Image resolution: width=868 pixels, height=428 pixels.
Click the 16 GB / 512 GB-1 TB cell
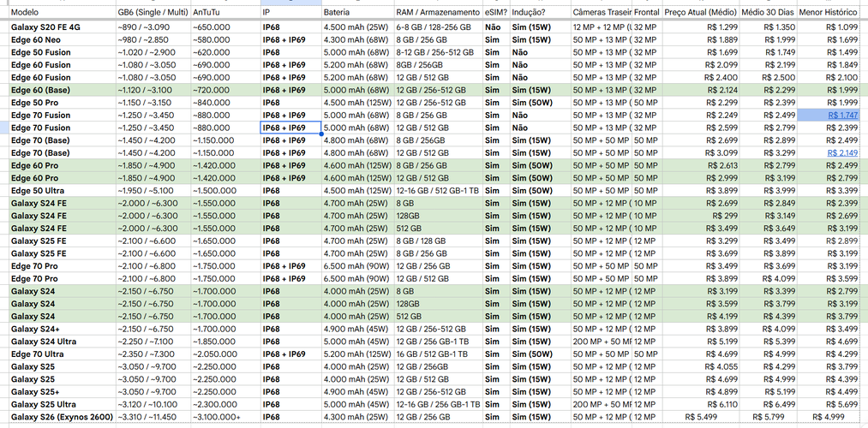click(439, 354)
